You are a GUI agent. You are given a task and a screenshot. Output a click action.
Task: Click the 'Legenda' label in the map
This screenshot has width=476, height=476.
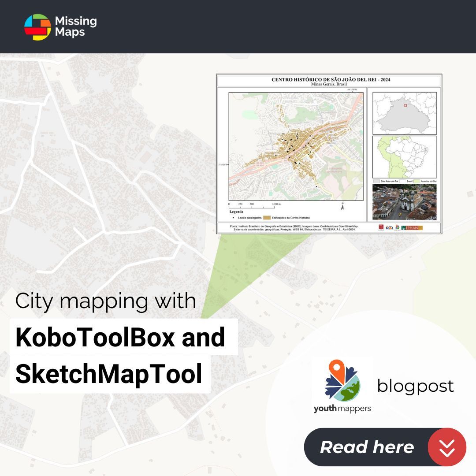236,212
